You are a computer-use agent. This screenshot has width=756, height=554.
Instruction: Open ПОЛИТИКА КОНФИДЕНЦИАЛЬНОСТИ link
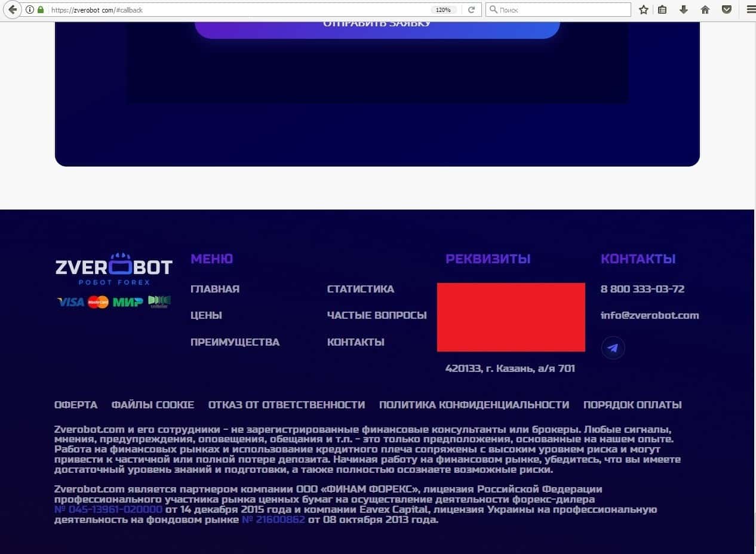pos(474,405)
